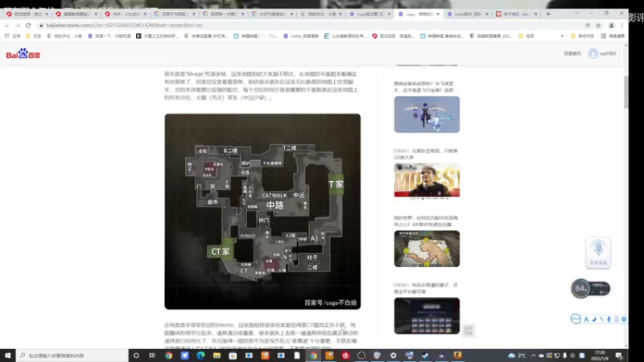644x362 pixels.
Task: Bookmark this page with the star icon
Action: (x=598, y=26)
